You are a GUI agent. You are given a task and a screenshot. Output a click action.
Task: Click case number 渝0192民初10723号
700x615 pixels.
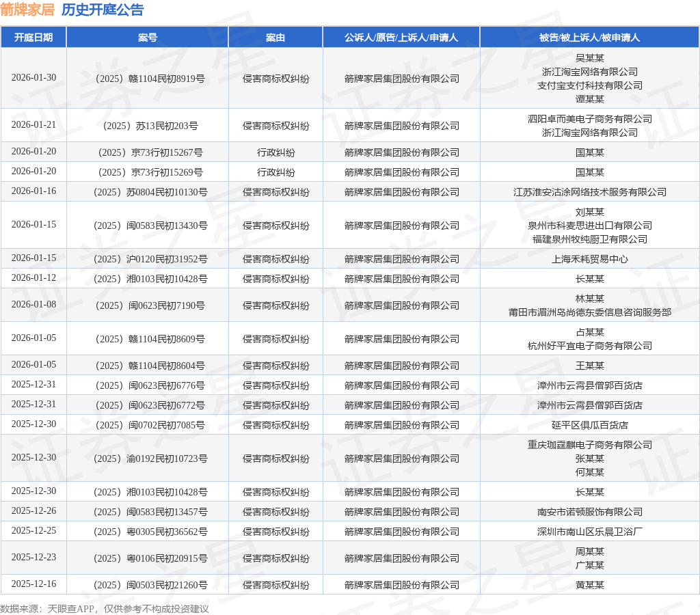click(x=150, y=459)
